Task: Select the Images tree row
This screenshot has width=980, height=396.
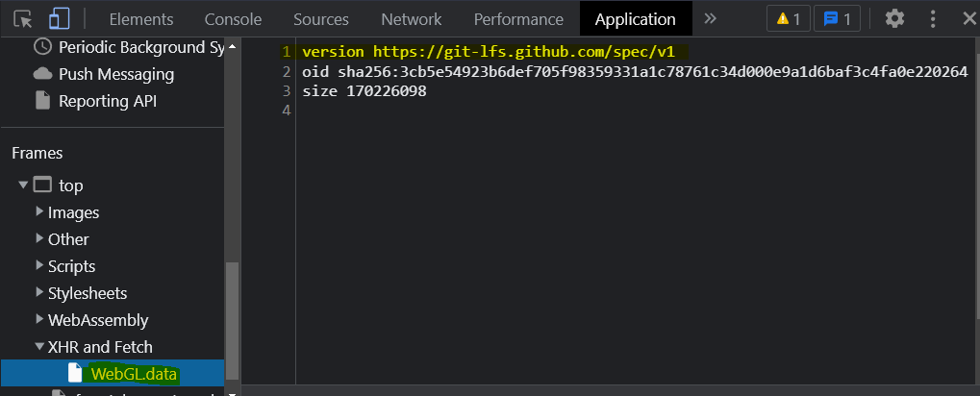Action: point(113,212)
